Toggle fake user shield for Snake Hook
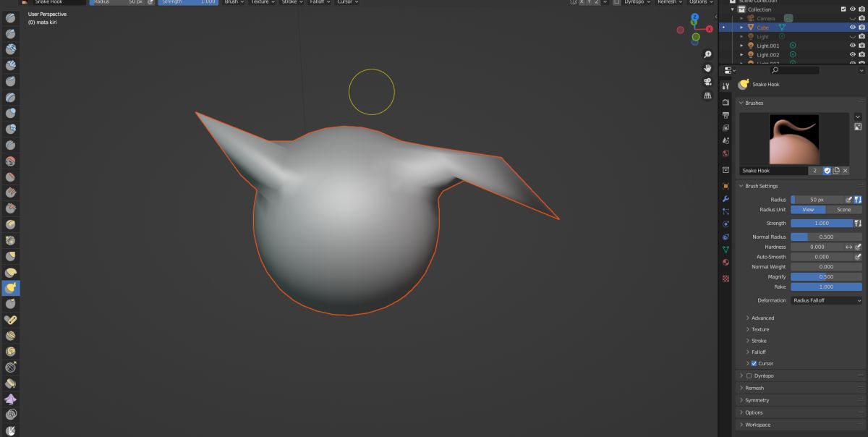This screenshot has width=868, height=437. [x=827, y=171]
